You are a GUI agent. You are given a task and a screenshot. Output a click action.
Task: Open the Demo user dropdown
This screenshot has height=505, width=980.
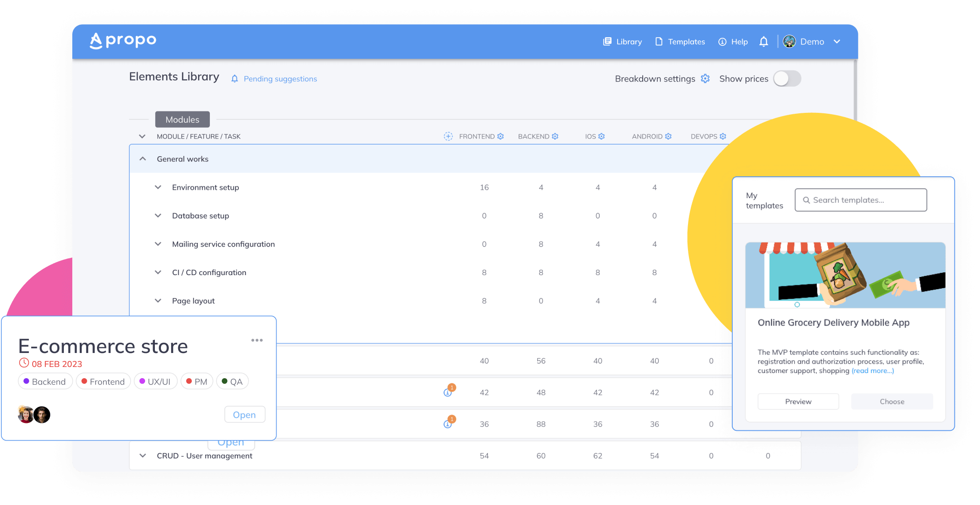837,42
